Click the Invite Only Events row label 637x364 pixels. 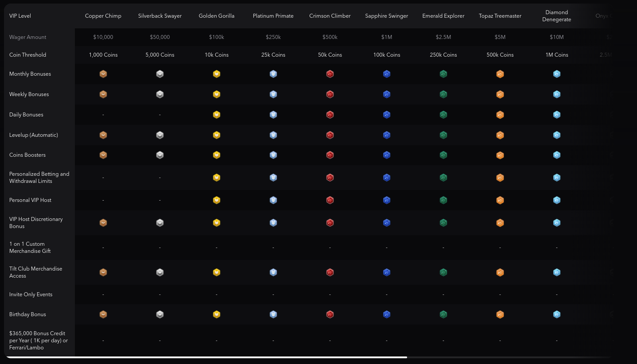[x=31, y=294]
